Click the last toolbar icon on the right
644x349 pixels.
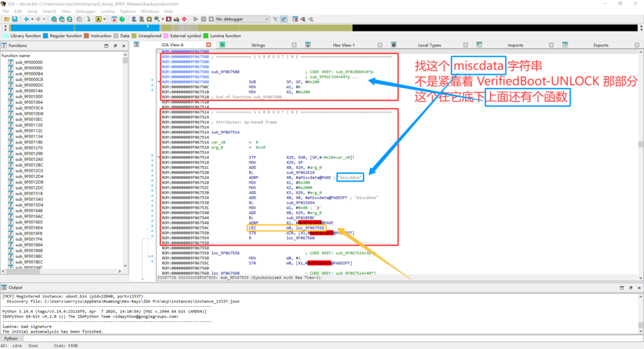coord(311,19)
